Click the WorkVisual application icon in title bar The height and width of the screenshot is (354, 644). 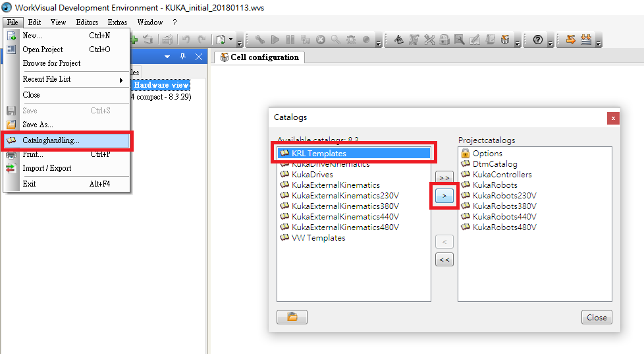point(7,7)
